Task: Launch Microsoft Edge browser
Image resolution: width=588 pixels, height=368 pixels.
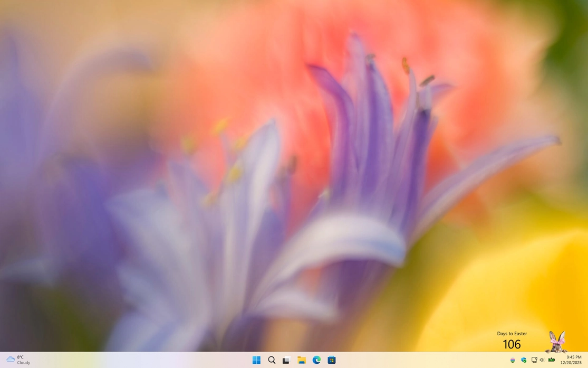Action: 316,360
